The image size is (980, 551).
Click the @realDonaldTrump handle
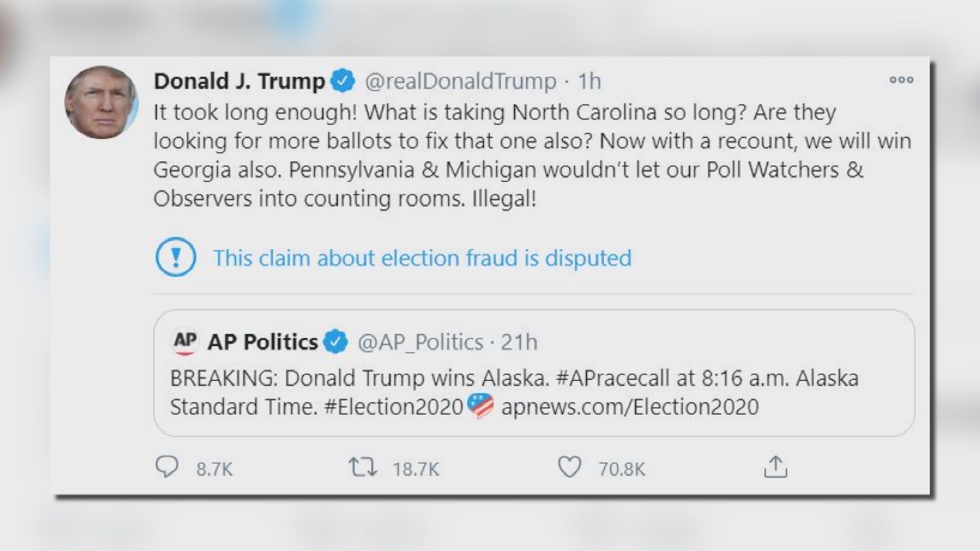(460, 81)
